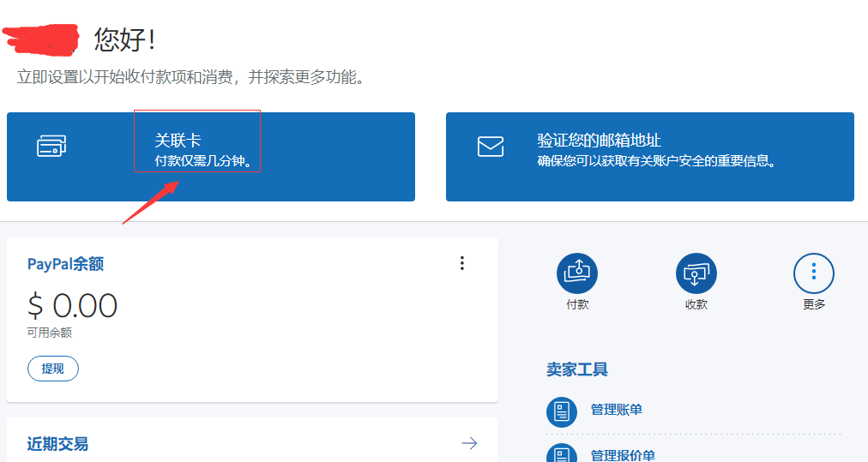This screenshot has width=868, height=462.
Task: Click the 管理账单 invoice icon
Action: (x=562, y=411)
